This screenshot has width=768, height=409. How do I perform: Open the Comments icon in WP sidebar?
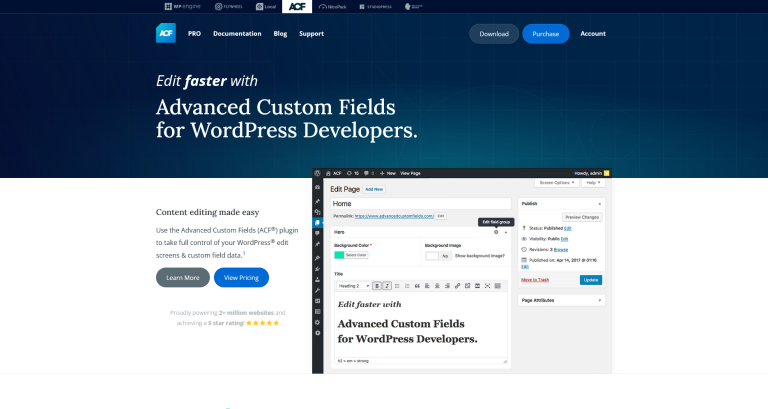tap(317, 233)
